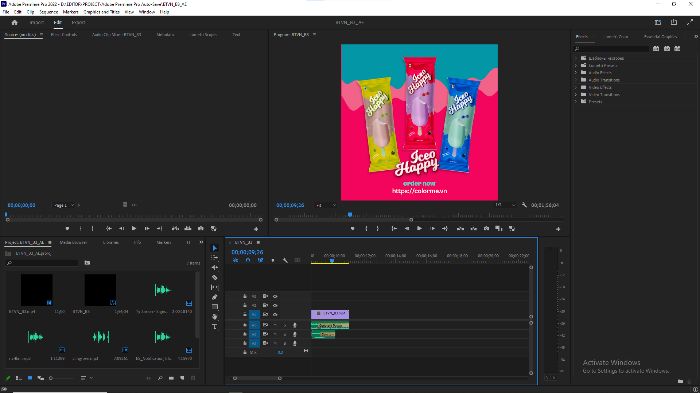
Task: Open Program monitor button editor plus
Action: [x=558, y=229]
